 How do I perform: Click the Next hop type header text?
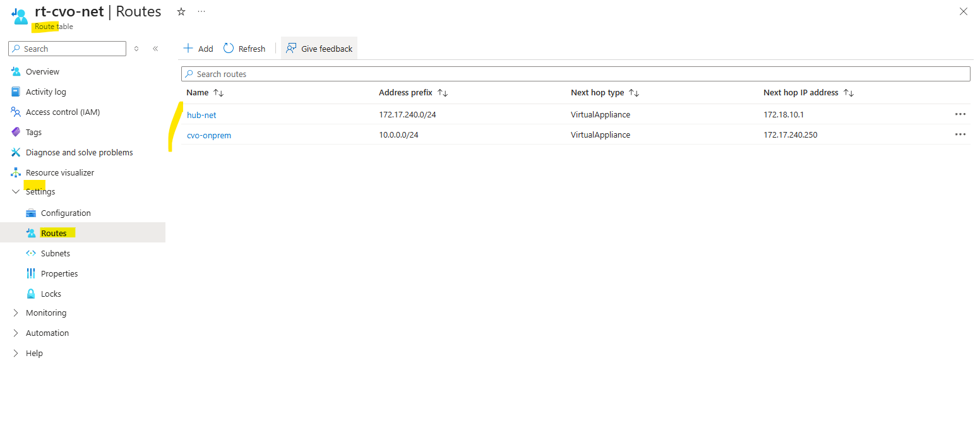tap(597, 93)
